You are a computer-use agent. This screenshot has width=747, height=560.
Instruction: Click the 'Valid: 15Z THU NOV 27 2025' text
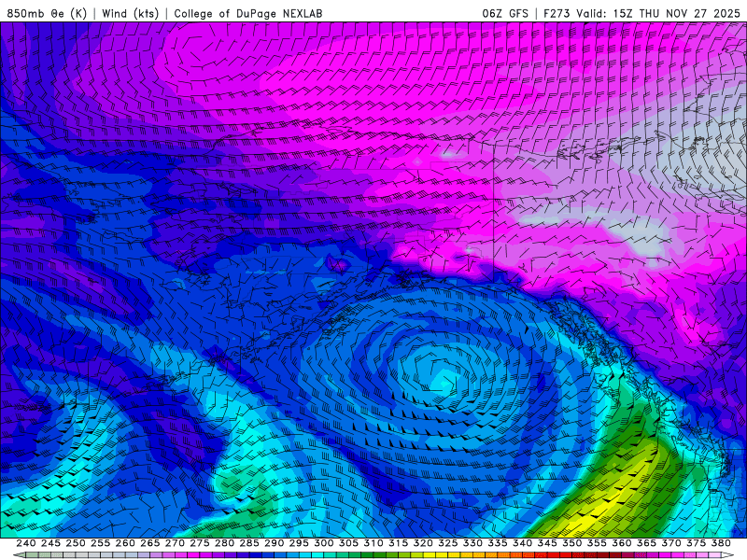658,13
